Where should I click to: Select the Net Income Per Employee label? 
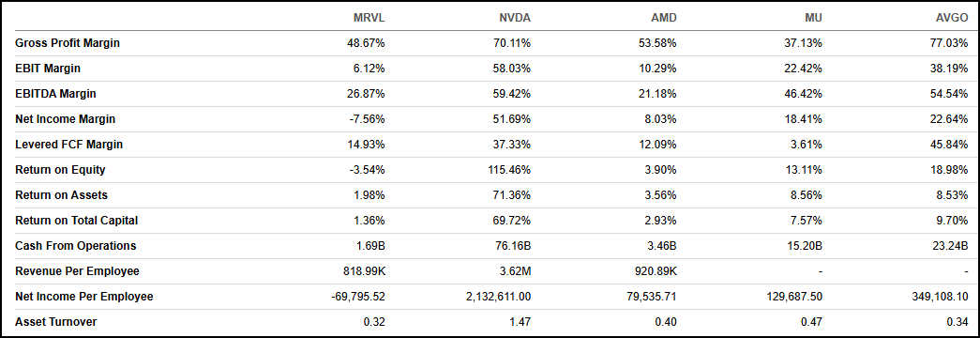(83, 297)
